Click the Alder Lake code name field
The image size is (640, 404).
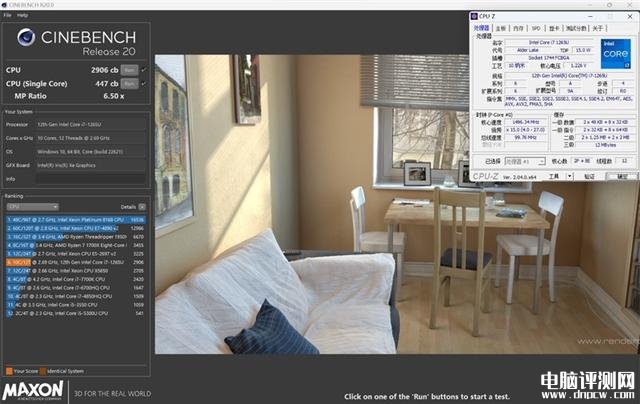click(x=528, y=50)
